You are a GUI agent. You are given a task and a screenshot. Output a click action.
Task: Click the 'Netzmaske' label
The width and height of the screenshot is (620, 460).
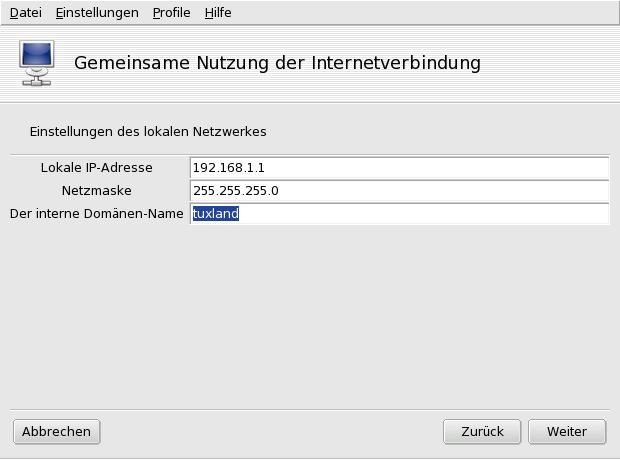point(96,190)
